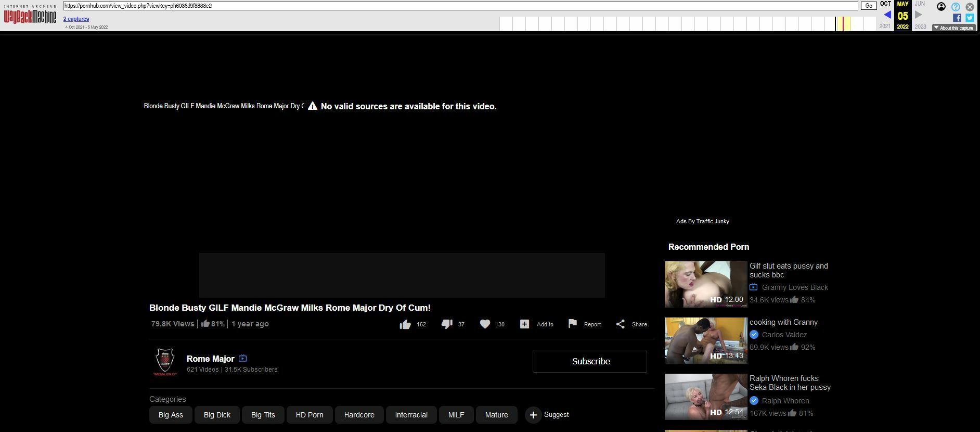
Task: Open the recommended video thumbnail with 12:54 duration
Action: [x=706, y=397]
